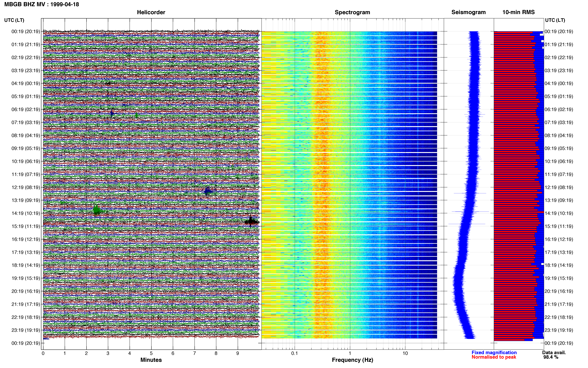Click the orange microseism band in the spectrogram
588x368 pixels.
click(322, 185)
